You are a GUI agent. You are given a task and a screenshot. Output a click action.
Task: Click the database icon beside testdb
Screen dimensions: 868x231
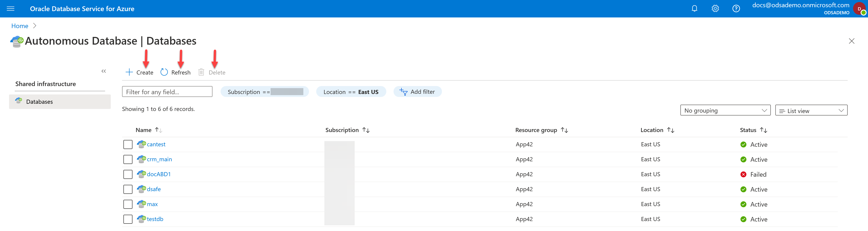(142, 219)
